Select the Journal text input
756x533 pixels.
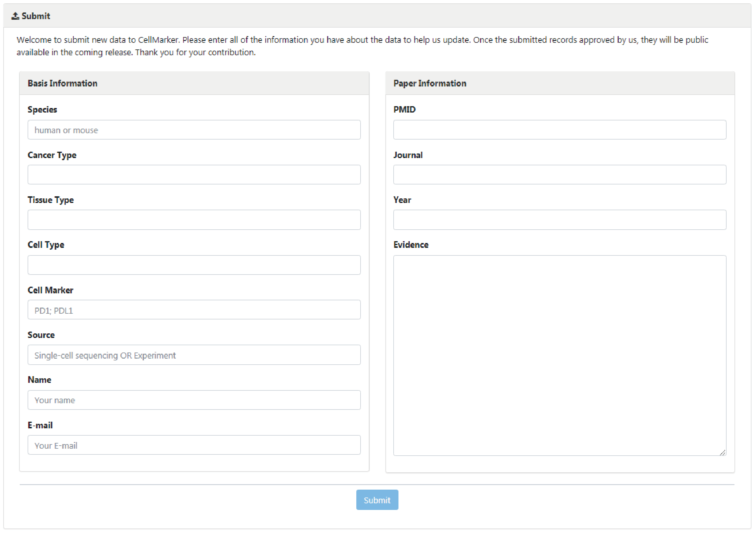click(559, 175)
